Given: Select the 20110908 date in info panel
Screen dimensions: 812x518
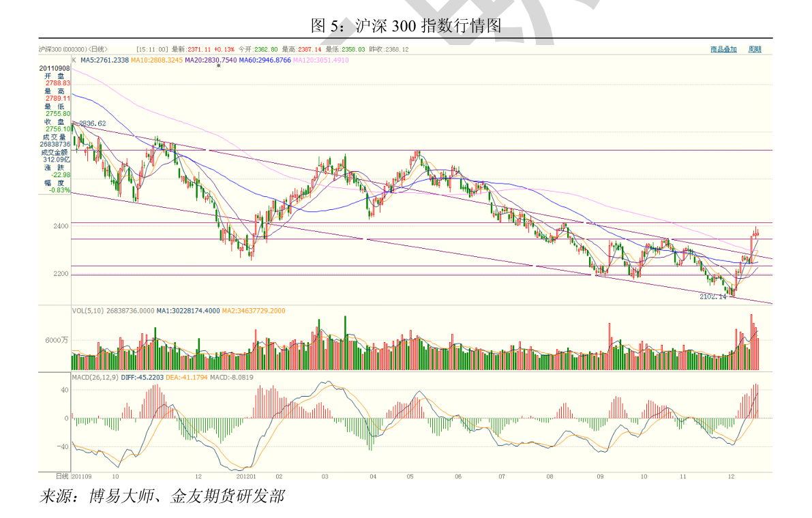Looking at the screenshot, I should (x=55, y=68).
